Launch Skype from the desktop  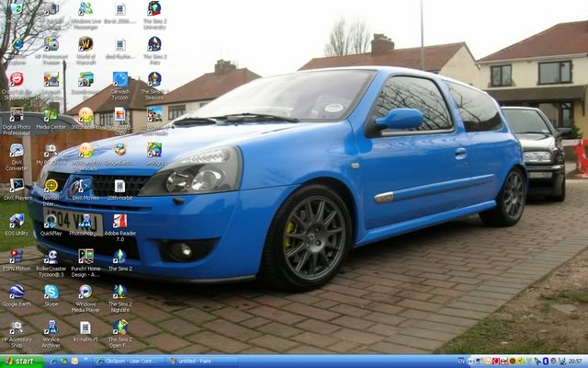pyautogui.click(x=51, y=292)
